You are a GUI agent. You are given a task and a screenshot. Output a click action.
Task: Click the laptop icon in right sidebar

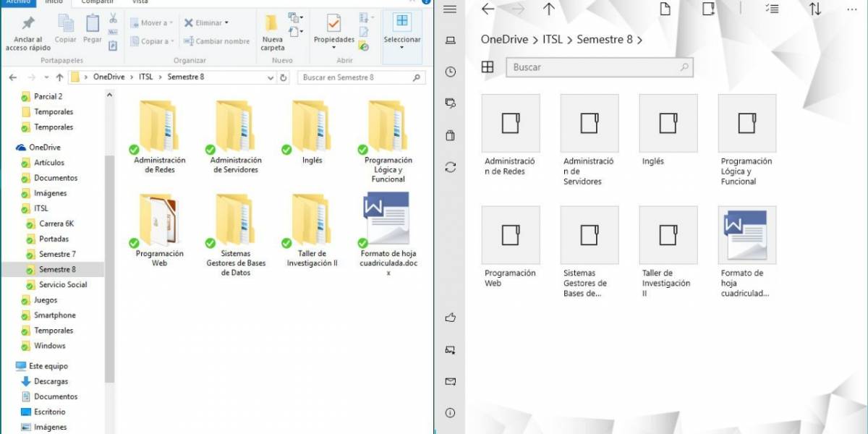click(450, 41)
